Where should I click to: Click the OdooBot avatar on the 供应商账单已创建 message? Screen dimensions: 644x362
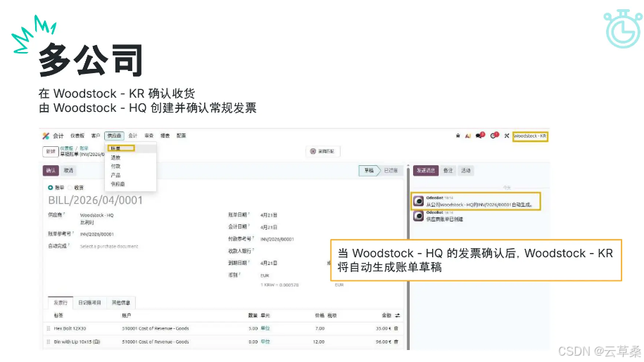(x=419, y=216)
